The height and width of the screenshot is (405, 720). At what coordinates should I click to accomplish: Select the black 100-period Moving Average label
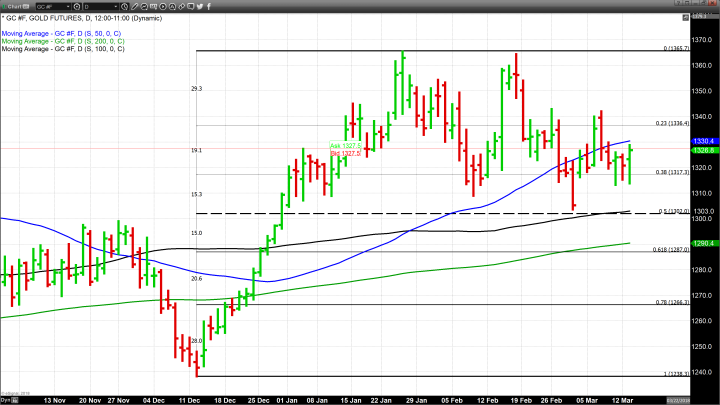point(64,49)
